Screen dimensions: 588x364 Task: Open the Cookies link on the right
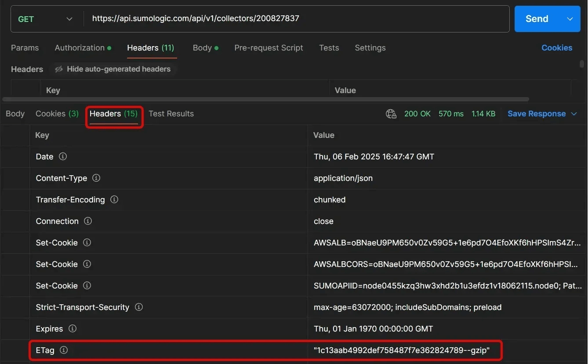pos(556,48)
